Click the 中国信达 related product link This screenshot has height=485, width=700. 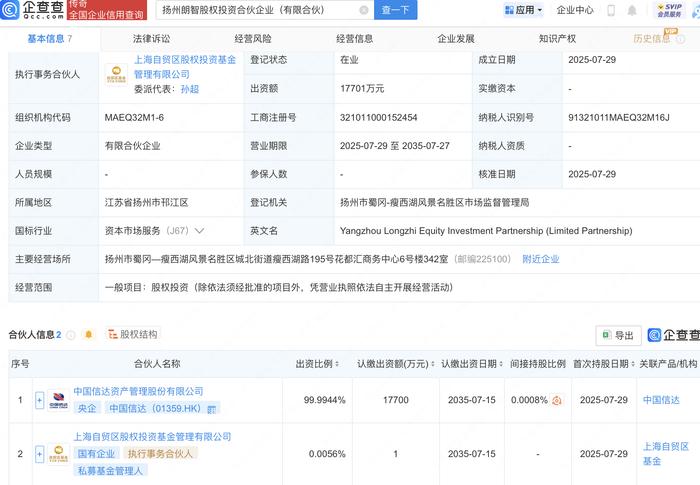click(x=661, y=400)
